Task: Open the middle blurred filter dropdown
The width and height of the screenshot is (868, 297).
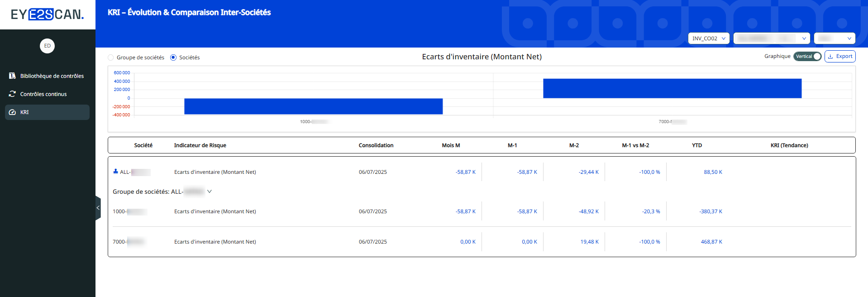Action: click(771, 38)
